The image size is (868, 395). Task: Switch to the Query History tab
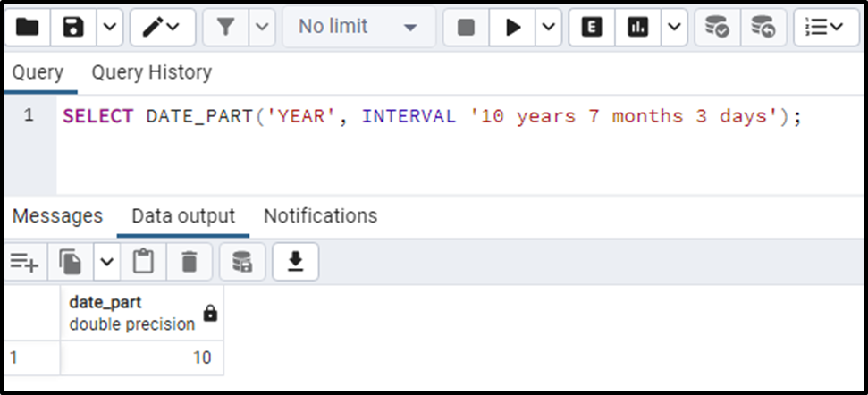[152, 72]
